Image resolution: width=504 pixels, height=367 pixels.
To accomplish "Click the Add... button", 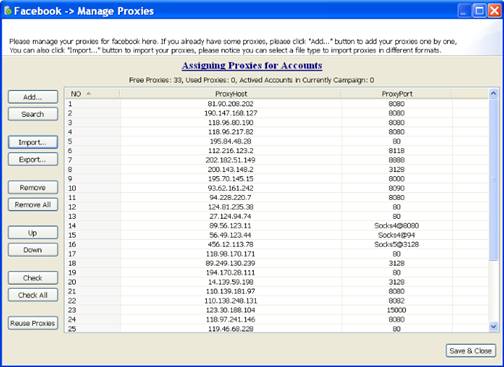I will pos(33,97).
